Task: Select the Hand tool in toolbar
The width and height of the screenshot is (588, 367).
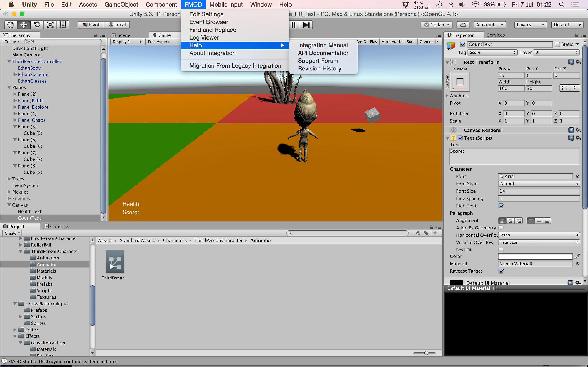Action: coord(11,25)
